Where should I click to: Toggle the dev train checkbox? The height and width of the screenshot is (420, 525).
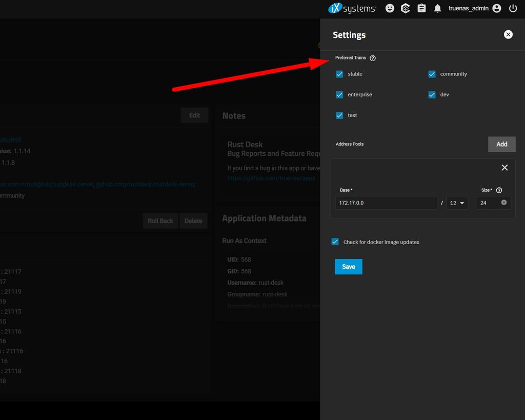coord(432,95)
